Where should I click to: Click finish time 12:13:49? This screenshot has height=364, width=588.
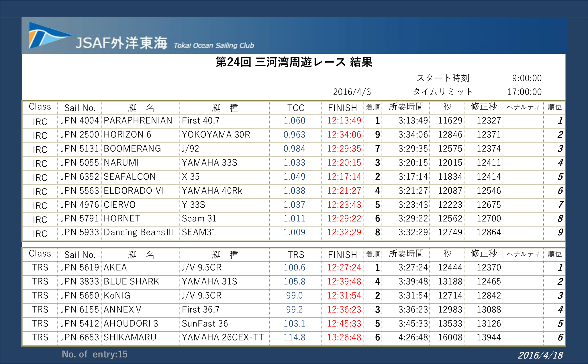(344, 121)
